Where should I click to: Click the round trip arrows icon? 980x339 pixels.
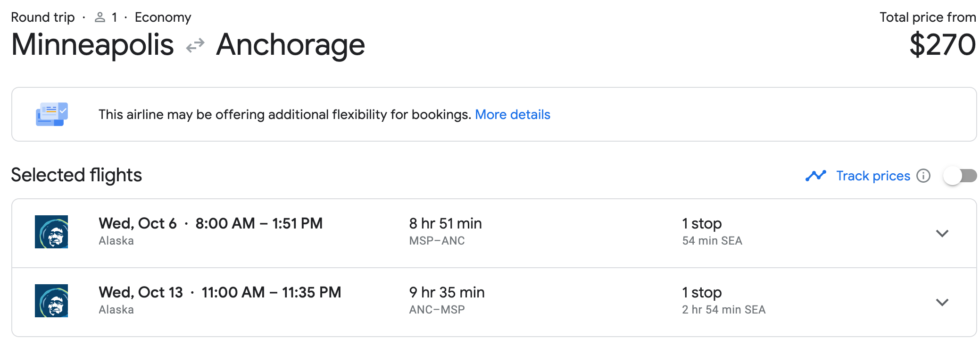[195, 45]
